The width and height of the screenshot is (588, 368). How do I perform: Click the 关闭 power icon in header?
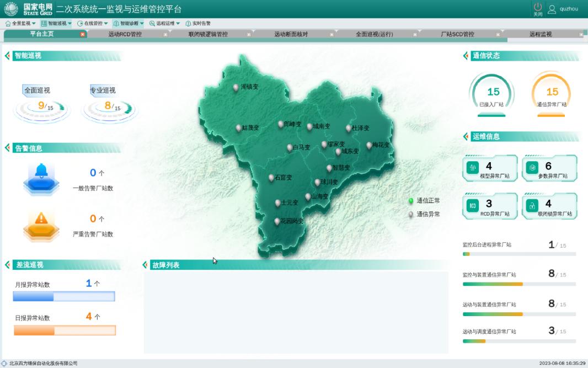(538, 8)
